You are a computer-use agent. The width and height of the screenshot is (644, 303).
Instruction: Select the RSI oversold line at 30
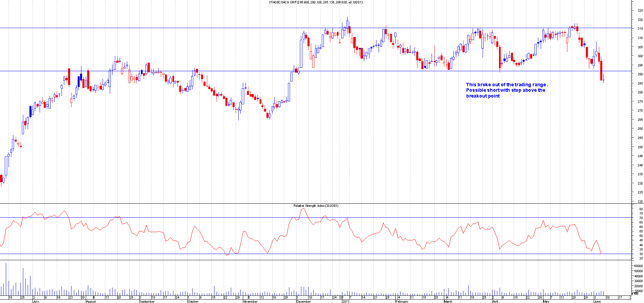coord(171,254)
